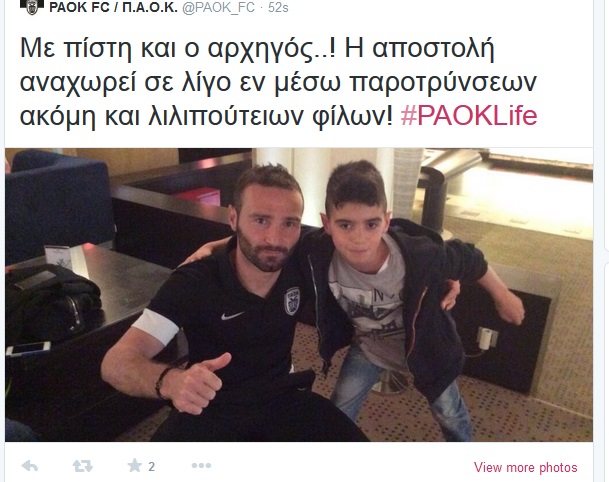Open the @PAOK_FC handle link
Image resolution: width=609 pixels, height=482 pixels.
tap(219, 7)
